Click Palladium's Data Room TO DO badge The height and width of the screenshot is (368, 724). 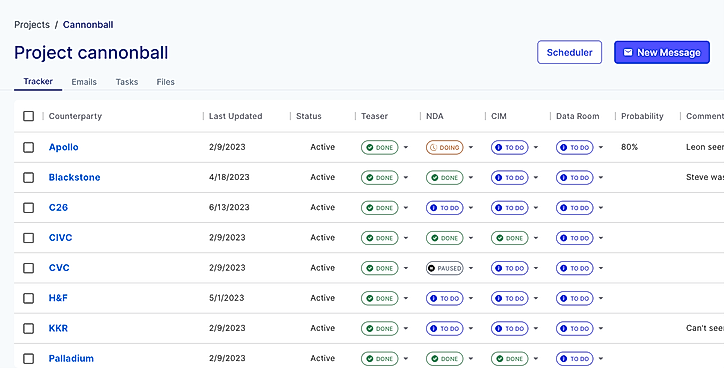pyautogui.click(x=574, y=358)
